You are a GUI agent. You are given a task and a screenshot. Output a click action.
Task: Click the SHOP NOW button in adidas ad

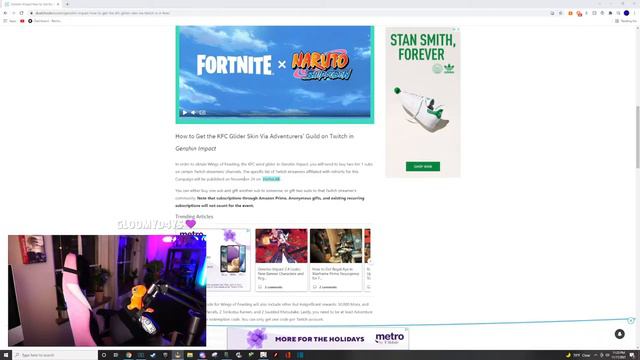click(422, 167)
